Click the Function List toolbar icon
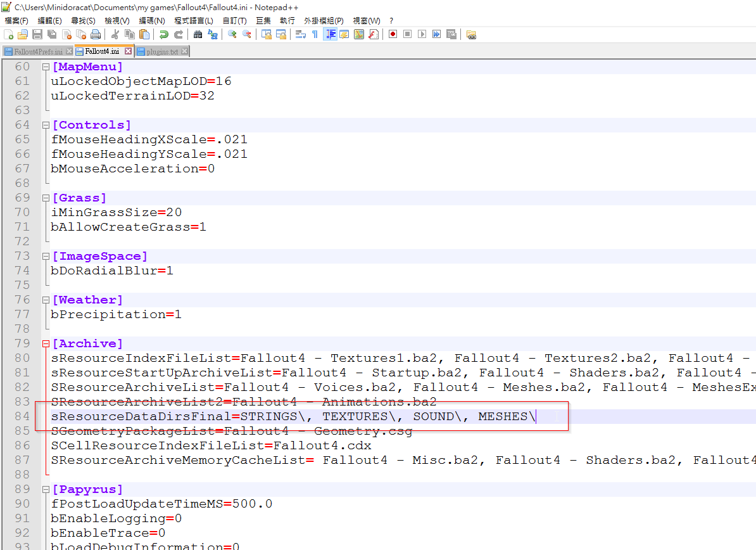756x550 pixels. (x=373, y=34)
